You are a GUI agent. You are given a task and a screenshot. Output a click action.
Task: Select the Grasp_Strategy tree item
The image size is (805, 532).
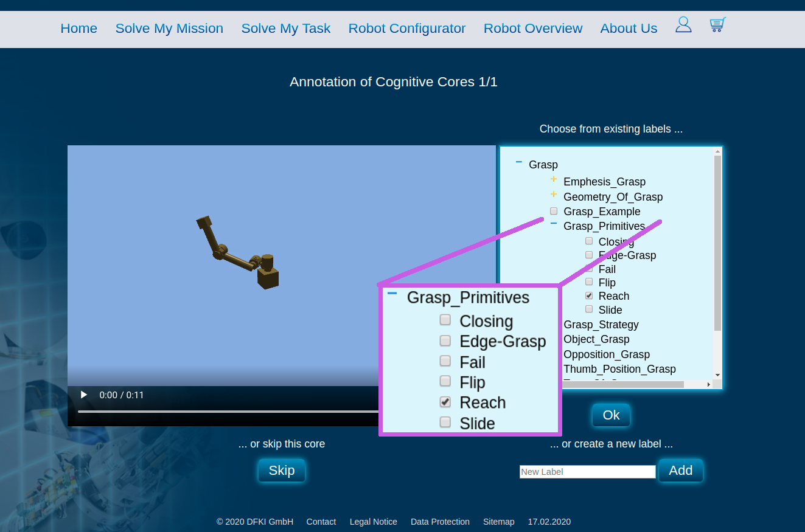(601, 325)
